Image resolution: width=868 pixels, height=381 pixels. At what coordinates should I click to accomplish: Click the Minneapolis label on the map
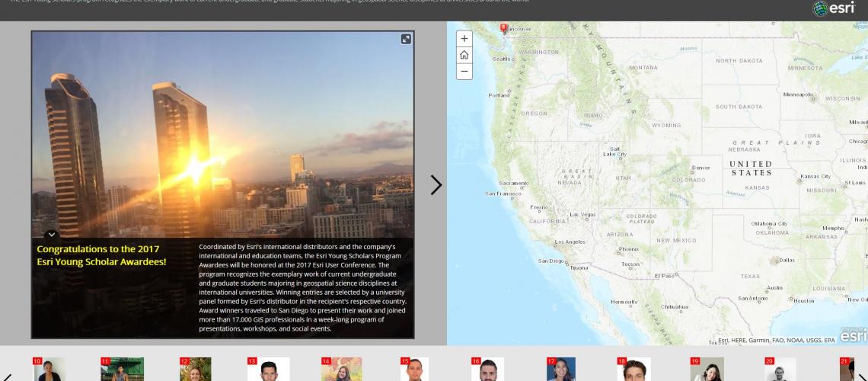click(x=798, y=94)
